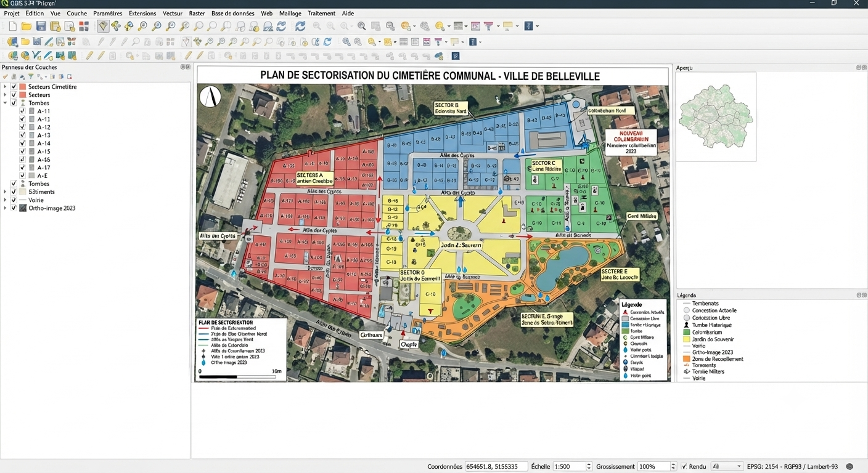
Task: Uncheck the A-13 tomb category
Action: pos(23,135)
